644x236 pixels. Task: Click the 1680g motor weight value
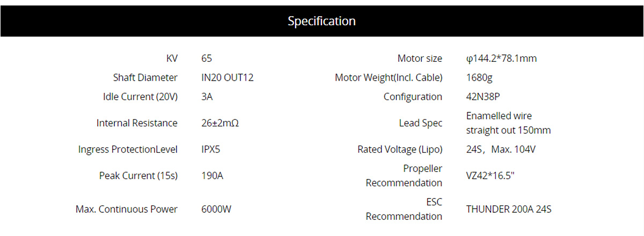pyautogui.click(x=479, y=77)
